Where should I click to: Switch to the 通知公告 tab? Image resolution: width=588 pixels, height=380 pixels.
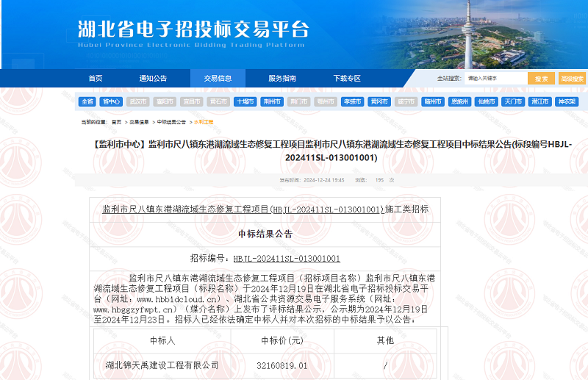click(153, 79)
